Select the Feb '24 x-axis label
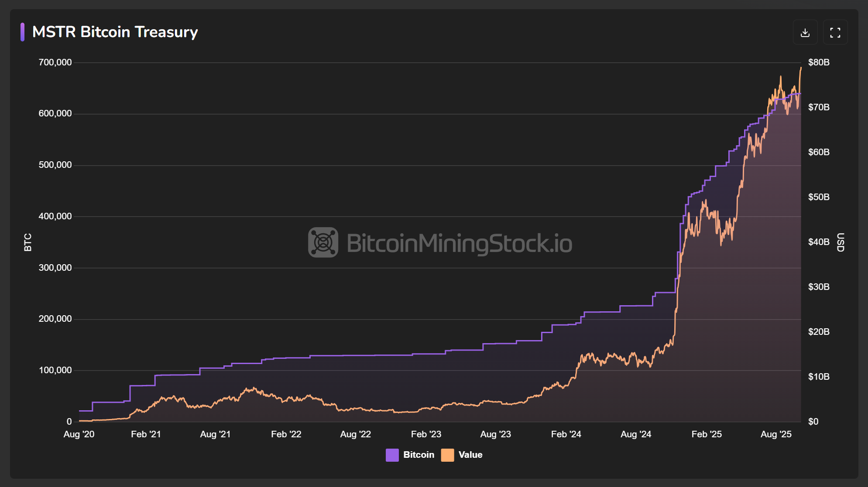This screenshot has width=868, height=487. point(566,434)
